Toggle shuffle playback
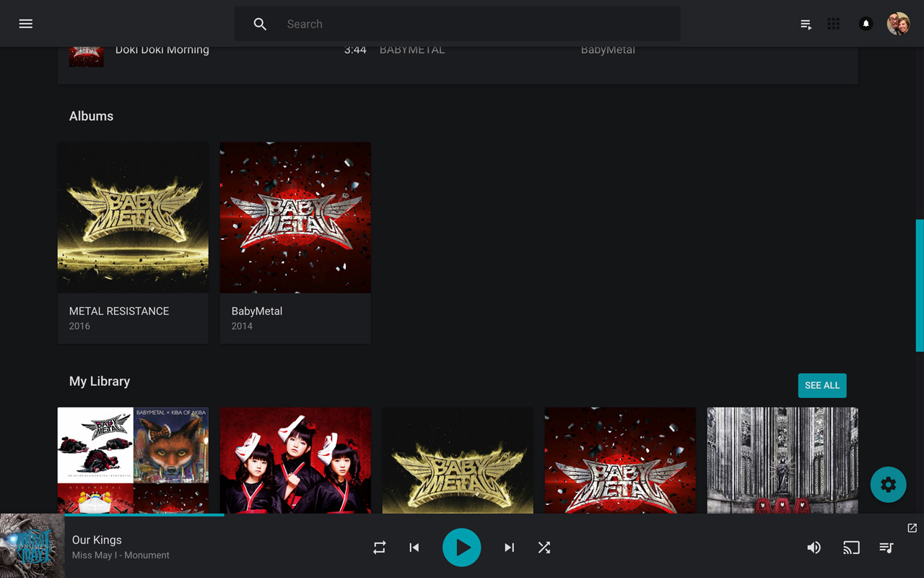Viewport: 924px width, 578px height. 544,548
